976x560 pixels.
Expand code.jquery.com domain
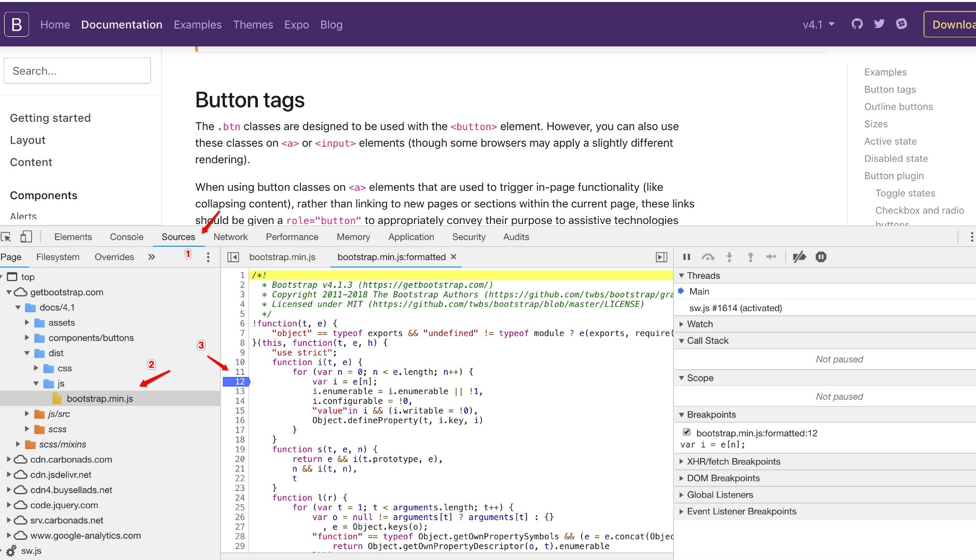[x=9, y=505]
